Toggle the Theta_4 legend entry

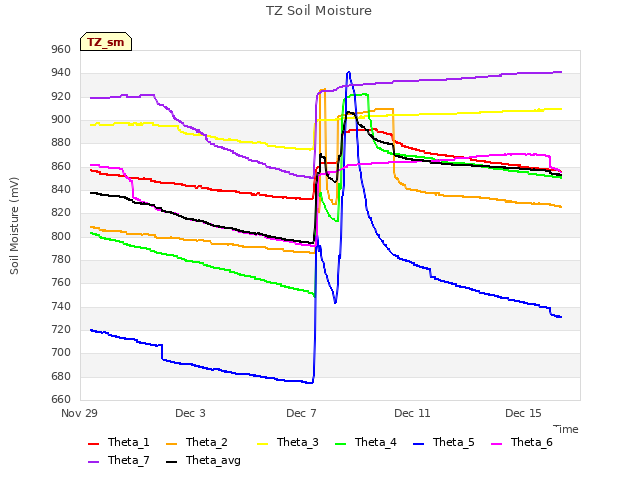(x=365, y=442)
